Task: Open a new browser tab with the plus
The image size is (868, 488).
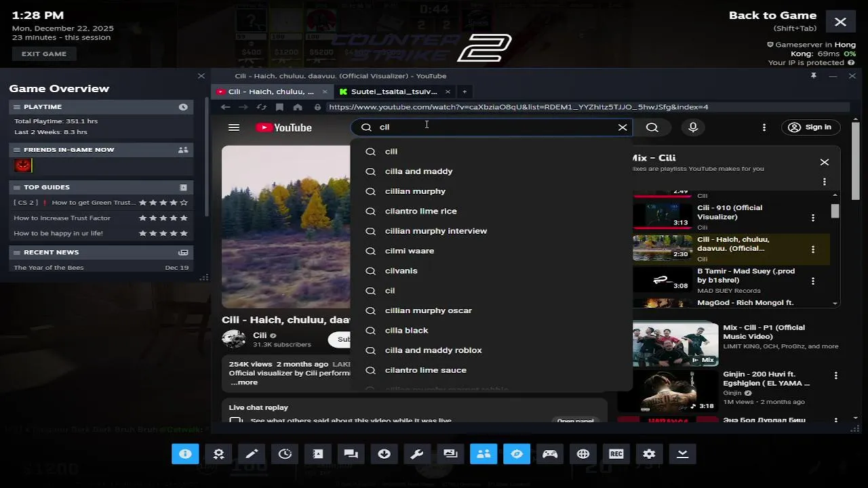Action: pyautogui.click(x=465, y=91)
